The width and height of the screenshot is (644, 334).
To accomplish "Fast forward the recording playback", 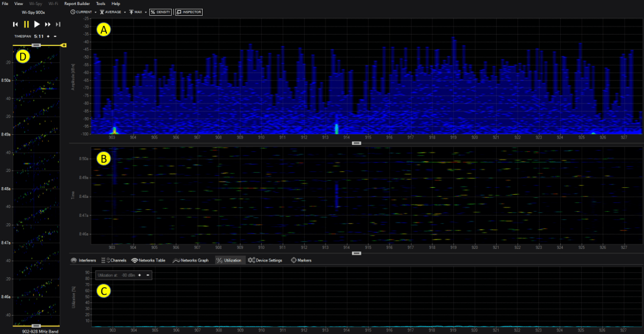I will [x=48, y=24].
